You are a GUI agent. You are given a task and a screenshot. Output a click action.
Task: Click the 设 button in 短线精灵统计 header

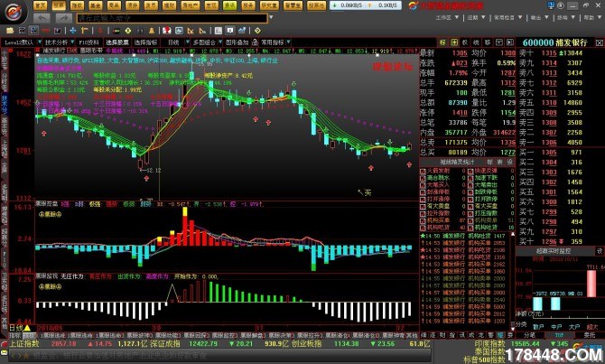click(509, 162)
